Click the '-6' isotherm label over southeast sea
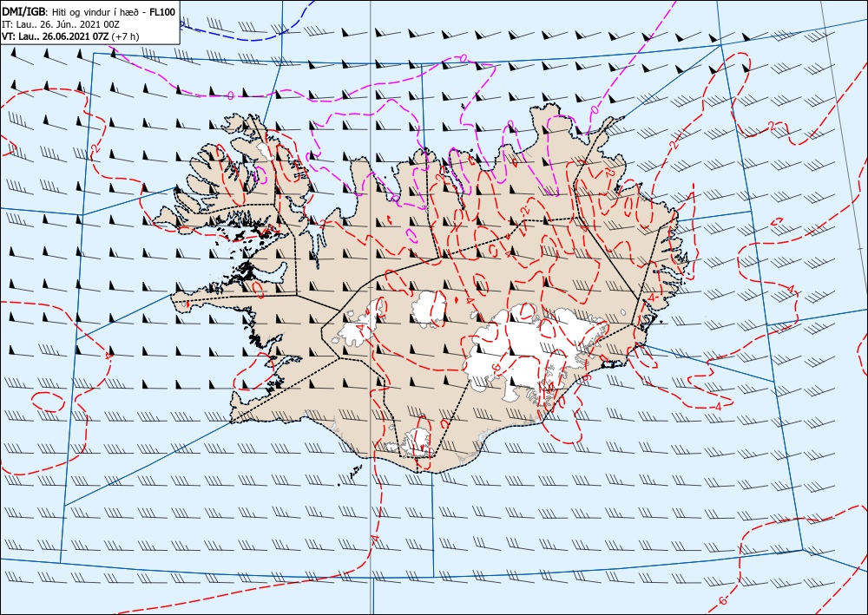Viewport: 868px width, 615px height. (721, 600)
